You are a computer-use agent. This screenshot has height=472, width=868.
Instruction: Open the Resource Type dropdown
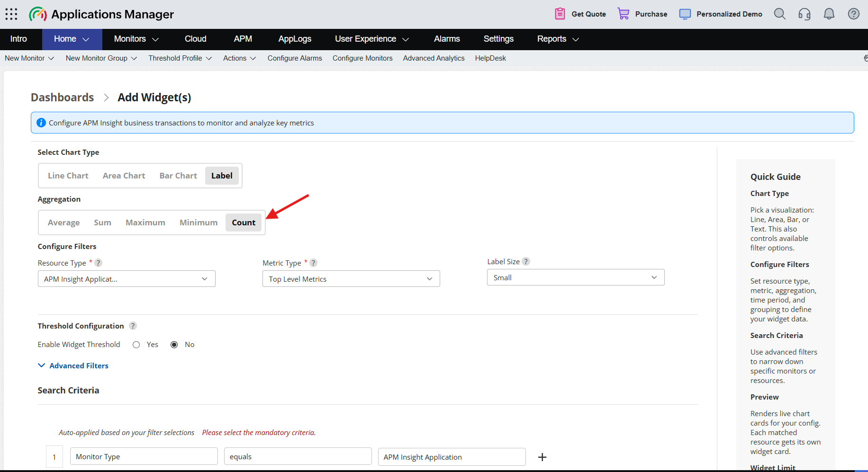127,279
